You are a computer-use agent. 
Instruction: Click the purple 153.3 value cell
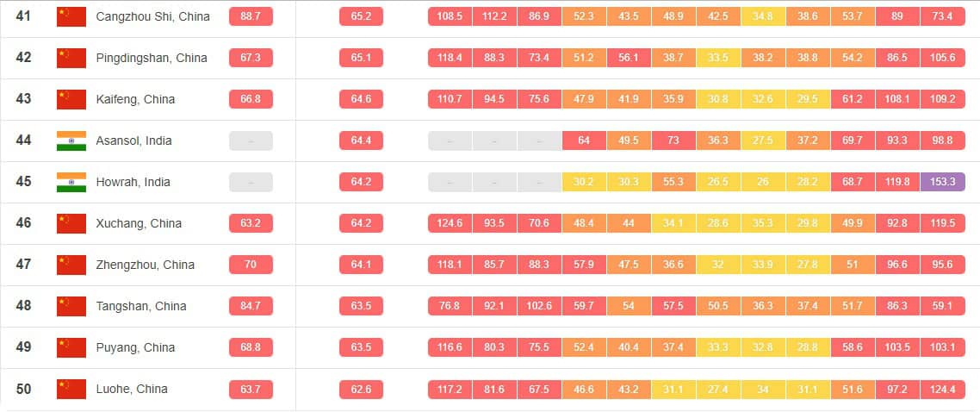[x=943, y=182]
